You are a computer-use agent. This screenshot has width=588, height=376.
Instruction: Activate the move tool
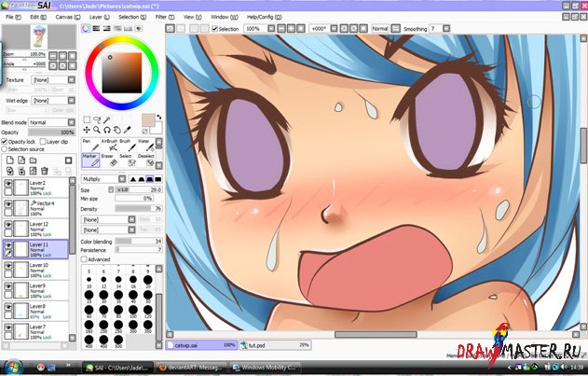click(x=87, y=130)
